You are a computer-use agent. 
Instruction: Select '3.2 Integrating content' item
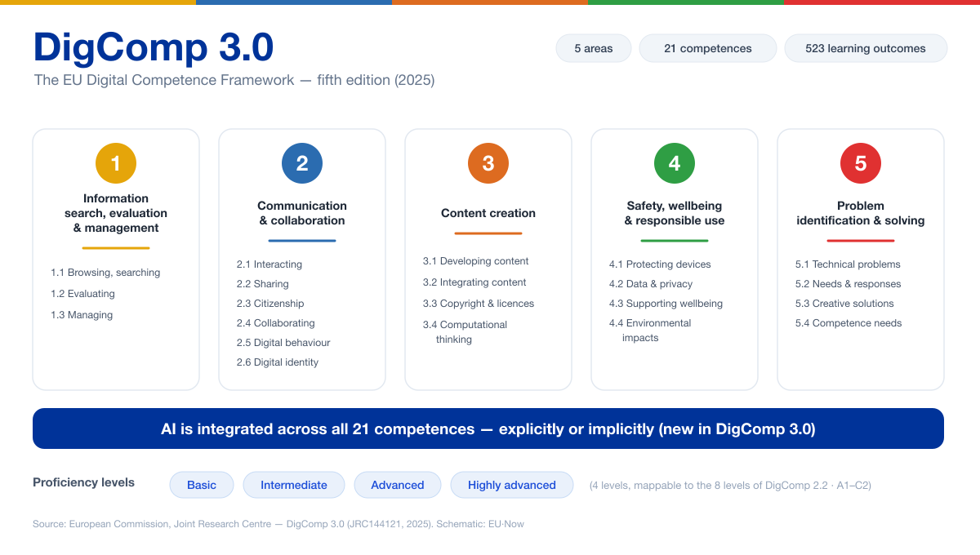(x=474, y=282)
